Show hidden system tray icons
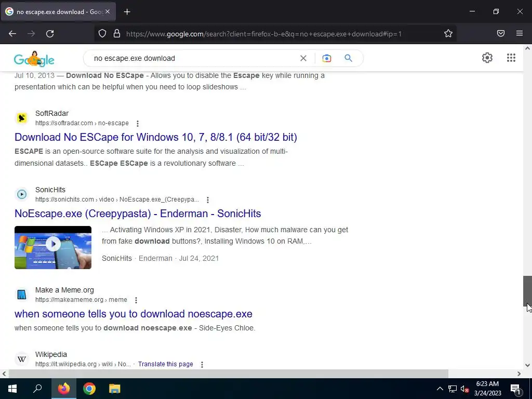 440,389
